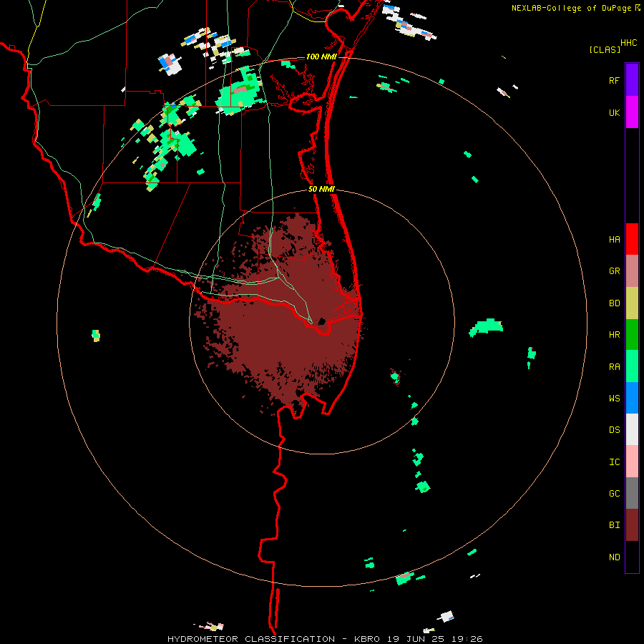Click the RF legend label
This screenshot has width=644, height=644.
tap(614, 80)
